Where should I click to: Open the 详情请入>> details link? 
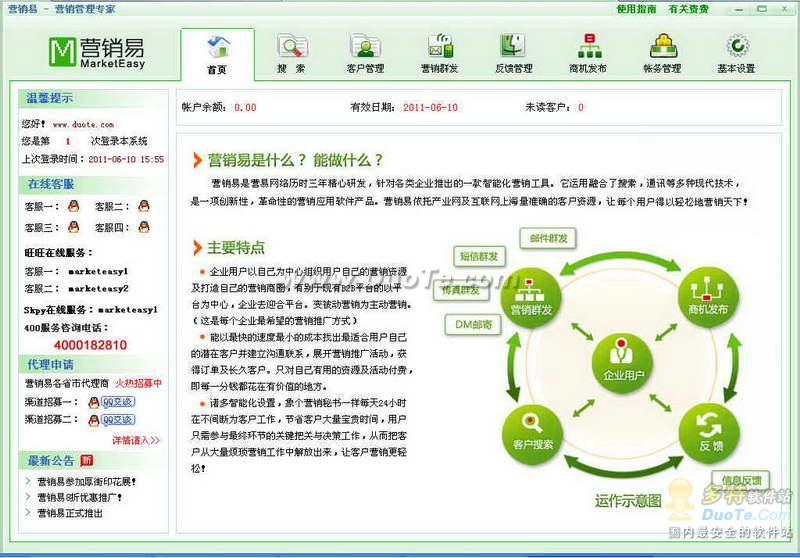click(x=136, y=440)
